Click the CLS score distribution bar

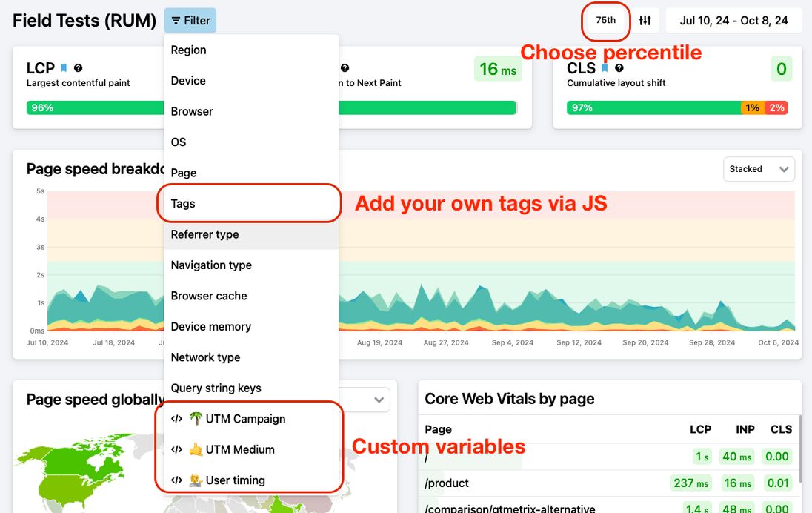click(676, 108)
